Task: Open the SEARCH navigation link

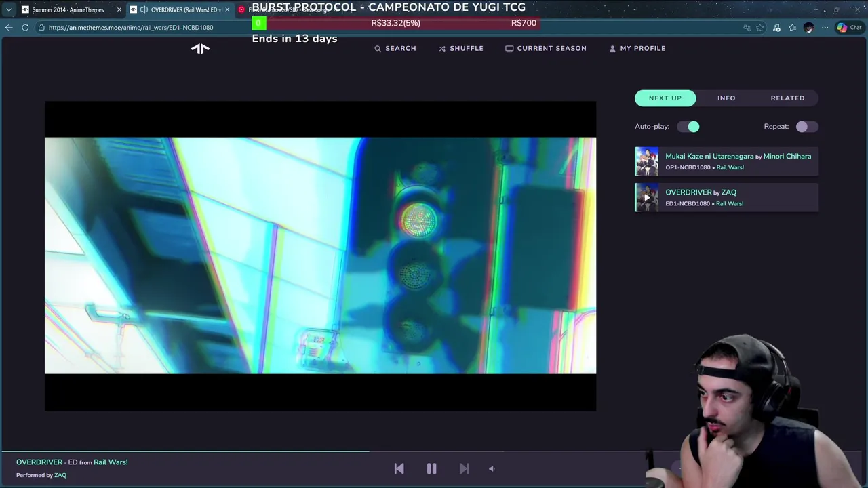Action: coord(395,49)
